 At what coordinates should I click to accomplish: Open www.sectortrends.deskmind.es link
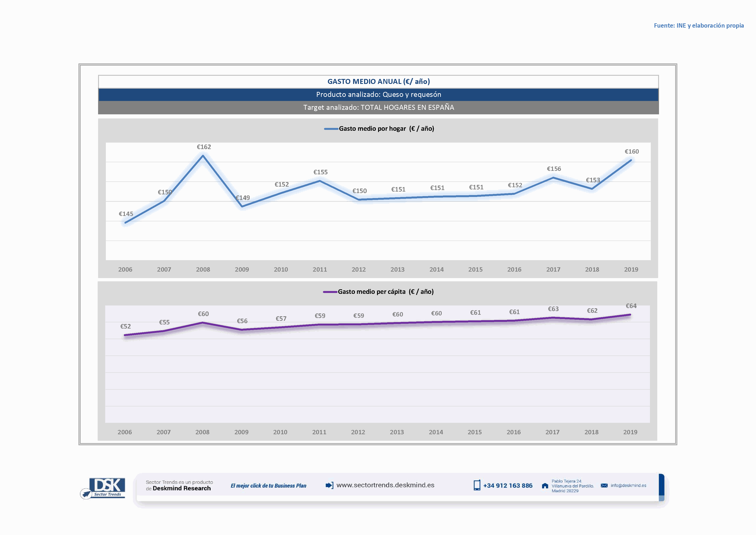point(385,485)
